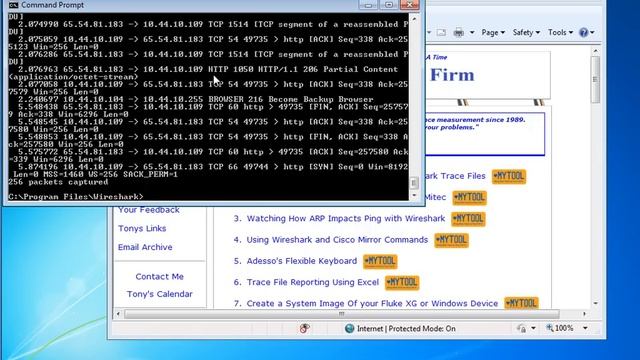This screenshot has width=640, height=360.
Task: Click the 'Contact Me' link
Action: click(x=160, y=276)
